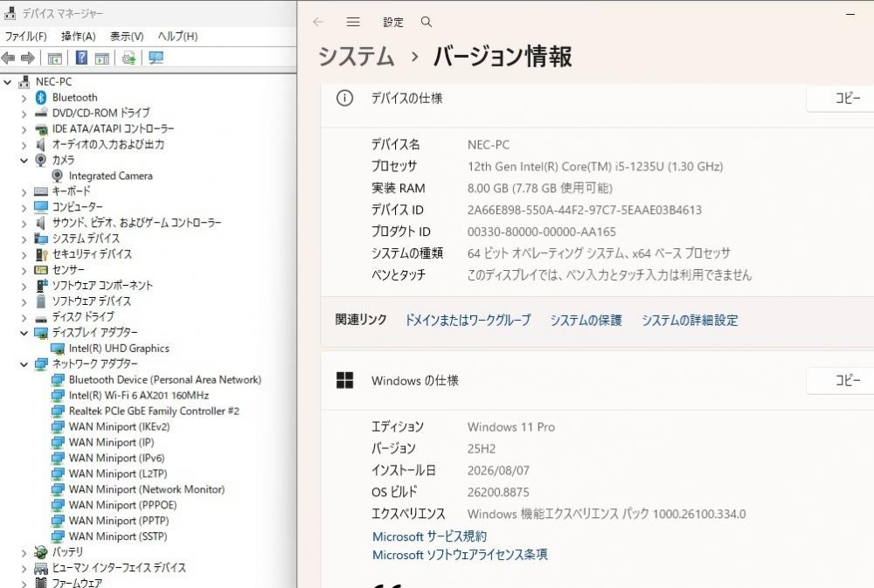Screen dimensions: 874x588
Task: Open the ファイル(F) menu
Action: (x=25, y=36)
